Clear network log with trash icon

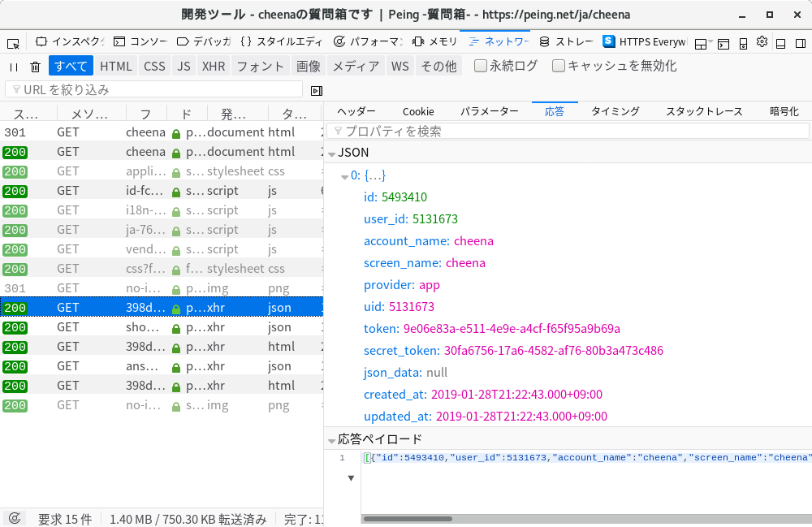pyautogui.click(x=35, y=67)
